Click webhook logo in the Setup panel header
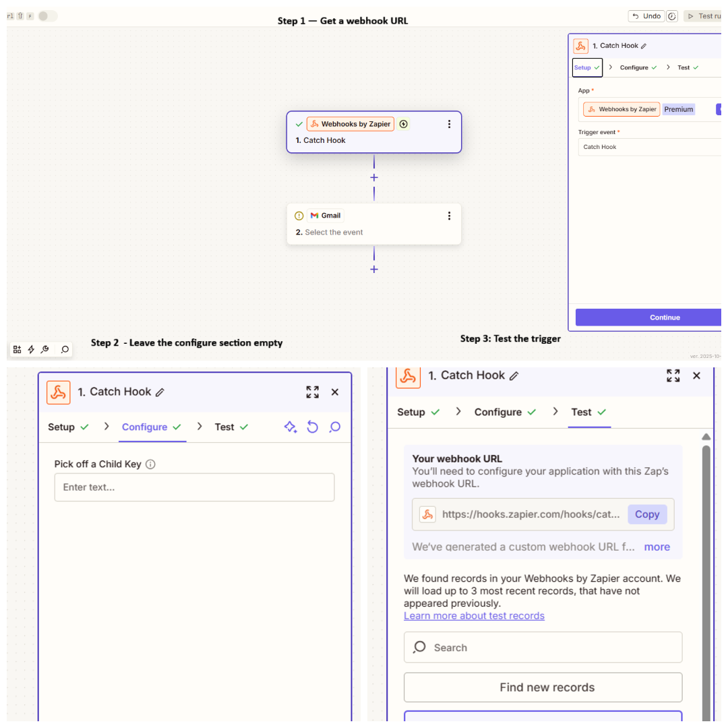Screen dimensions: 728x728 (580, 46)
